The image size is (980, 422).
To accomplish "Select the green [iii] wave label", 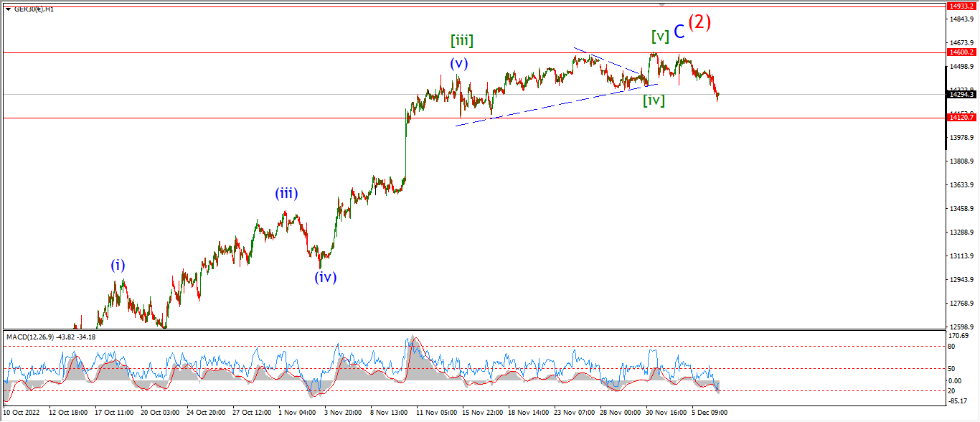I will (x=462, y=40).
